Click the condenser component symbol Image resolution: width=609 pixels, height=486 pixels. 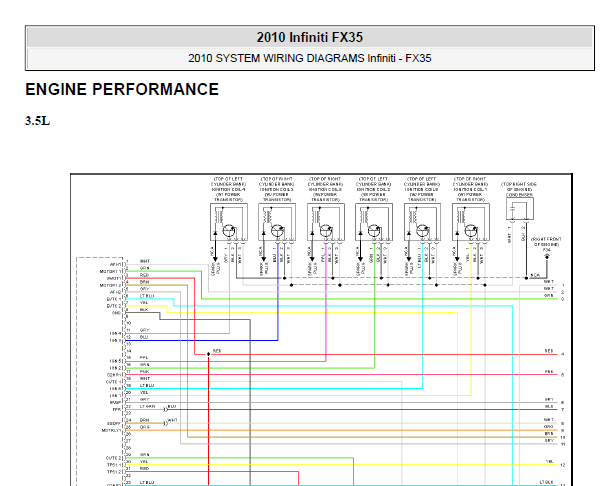coord(520,209)
